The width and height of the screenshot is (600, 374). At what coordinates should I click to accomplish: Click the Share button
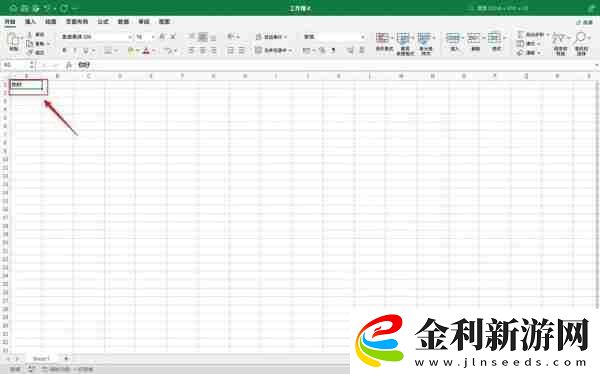click(x=585, y=22)
